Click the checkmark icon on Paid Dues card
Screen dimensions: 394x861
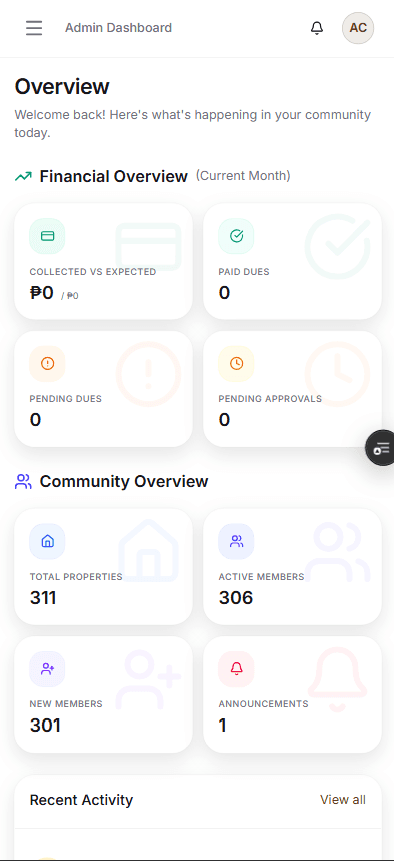(237, 236)
